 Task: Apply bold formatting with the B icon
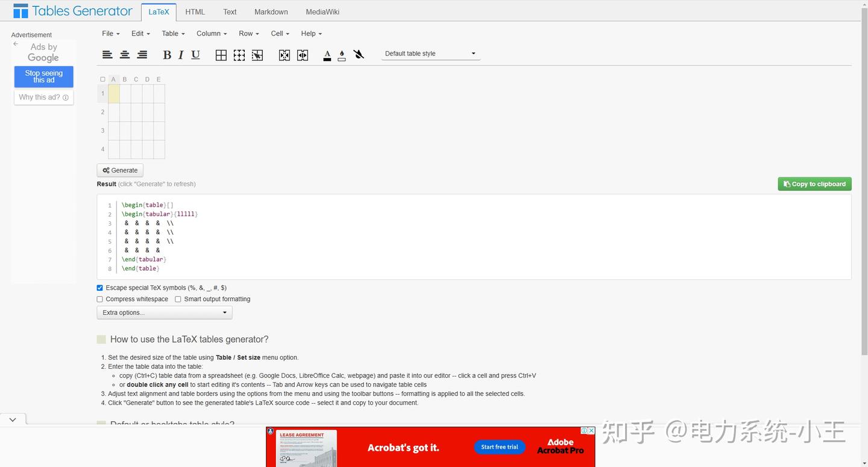point(167,54)
